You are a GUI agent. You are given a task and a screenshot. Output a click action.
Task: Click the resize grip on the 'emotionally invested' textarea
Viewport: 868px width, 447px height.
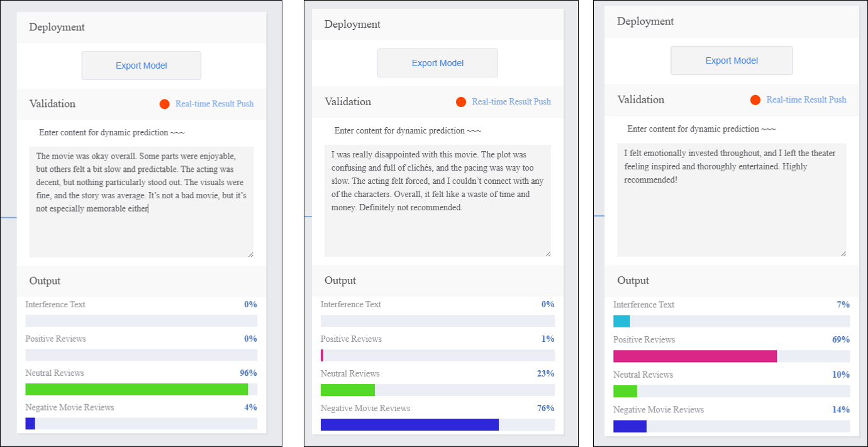(x=843, y=253)
